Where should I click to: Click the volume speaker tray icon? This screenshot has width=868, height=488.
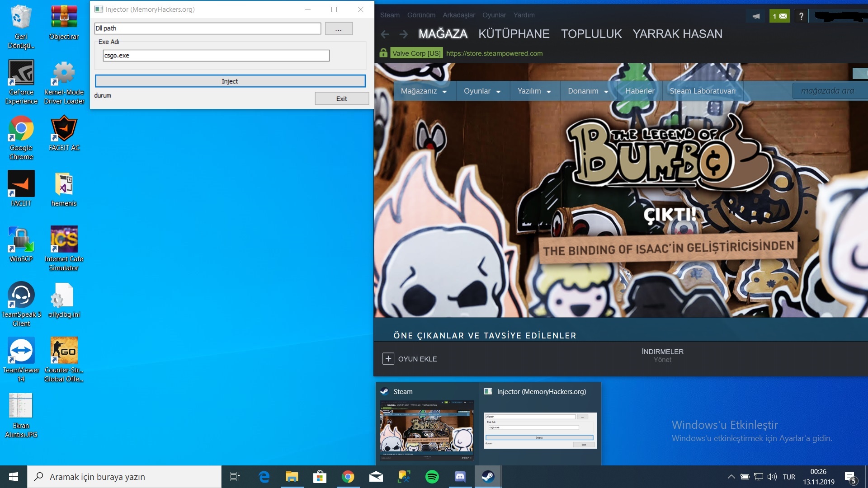[772, 477]
